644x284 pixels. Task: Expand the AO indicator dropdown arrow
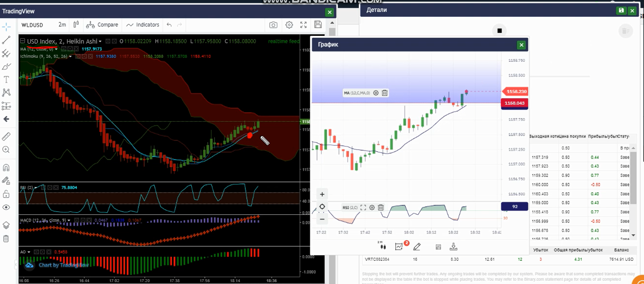[x=29, y=252]
